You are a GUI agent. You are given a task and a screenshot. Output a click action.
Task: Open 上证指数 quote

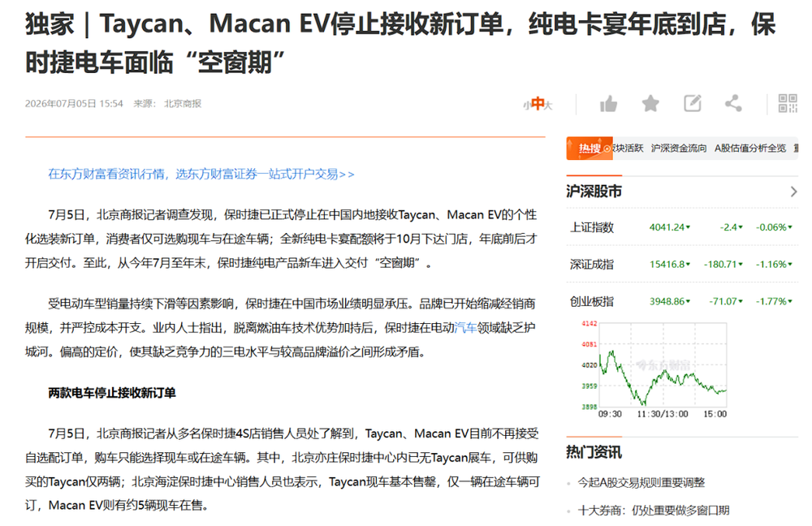592,227
